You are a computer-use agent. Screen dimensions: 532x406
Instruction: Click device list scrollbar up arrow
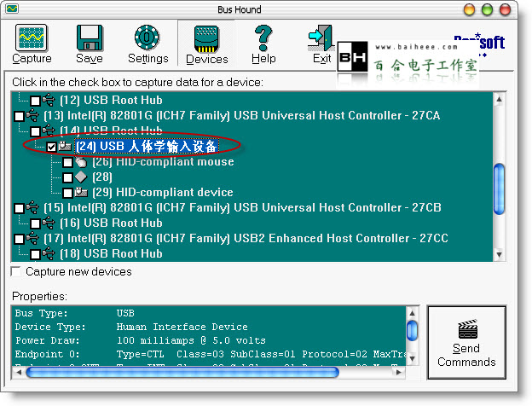[x=499, y=100]
